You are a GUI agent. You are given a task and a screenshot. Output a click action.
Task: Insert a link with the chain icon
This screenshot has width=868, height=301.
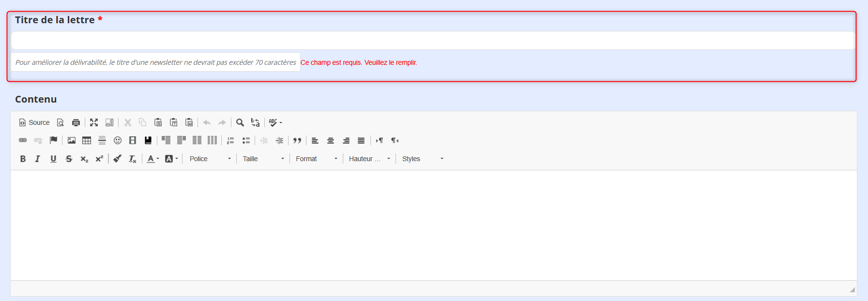[23, 140]
